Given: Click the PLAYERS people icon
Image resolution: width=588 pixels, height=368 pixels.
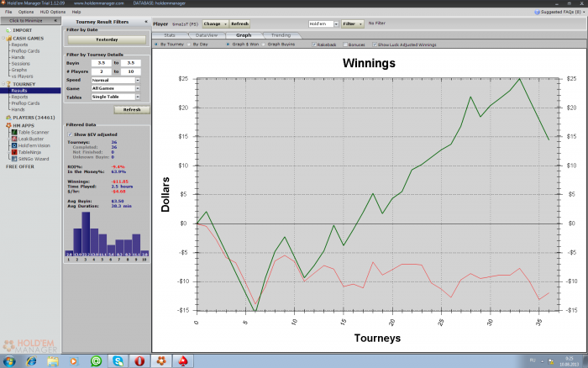Looking at the screenshot, I should point(8,118).
